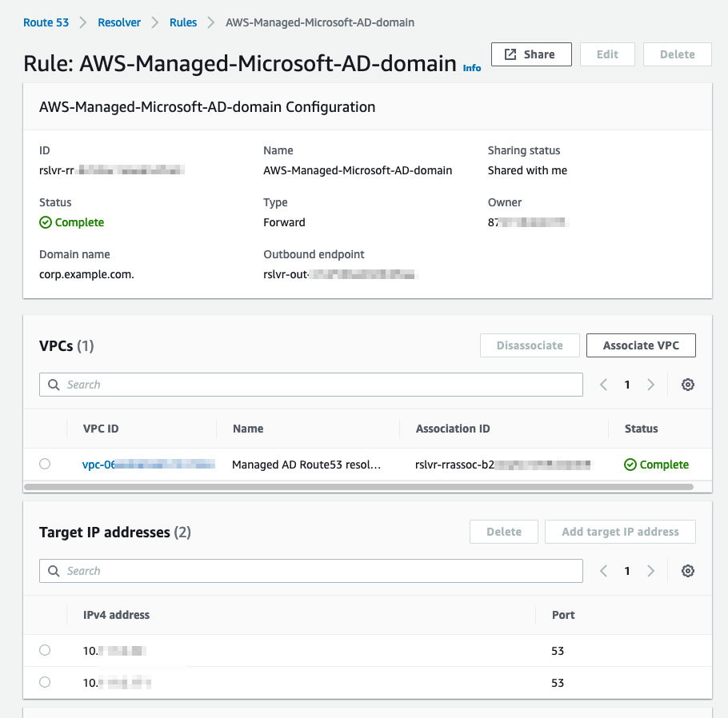Open the Rules breadcrumb link
This screenshot has height=718, width=728.
pyautogui.click(x=183, y=22)
